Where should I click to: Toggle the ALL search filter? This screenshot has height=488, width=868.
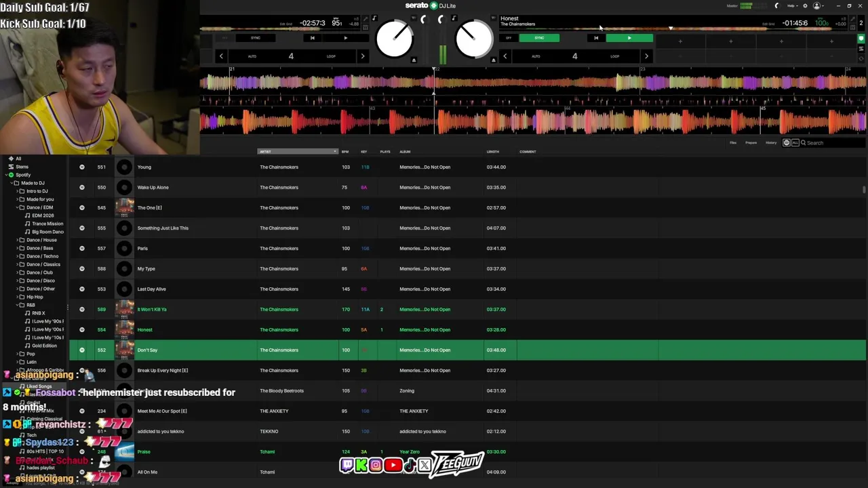pos(795,143)
